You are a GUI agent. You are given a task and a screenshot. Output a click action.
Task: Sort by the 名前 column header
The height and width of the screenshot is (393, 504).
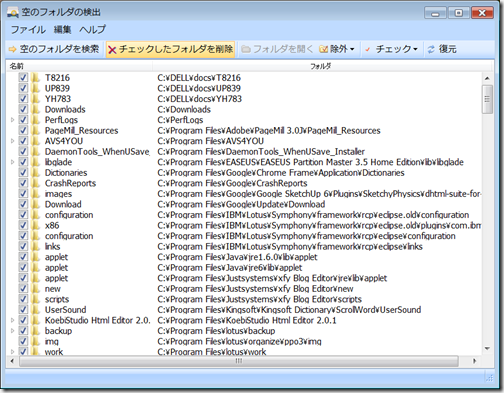tap(79, 66)
